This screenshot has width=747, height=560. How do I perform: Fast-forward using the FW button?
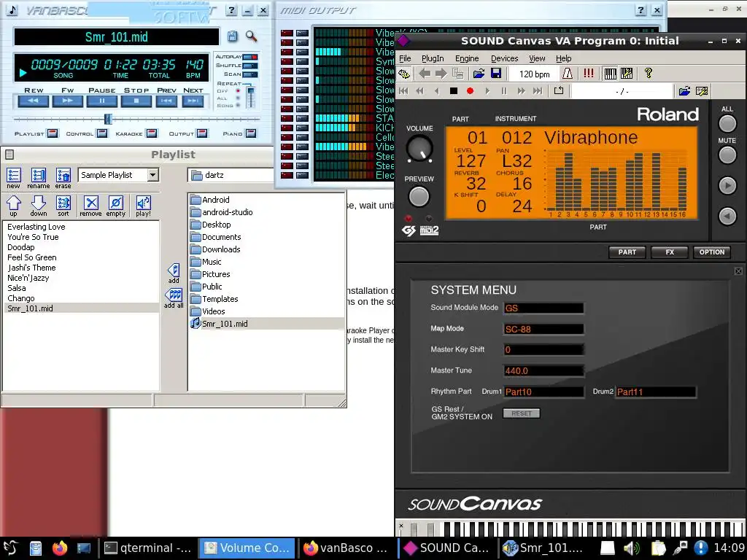point(68,101)
